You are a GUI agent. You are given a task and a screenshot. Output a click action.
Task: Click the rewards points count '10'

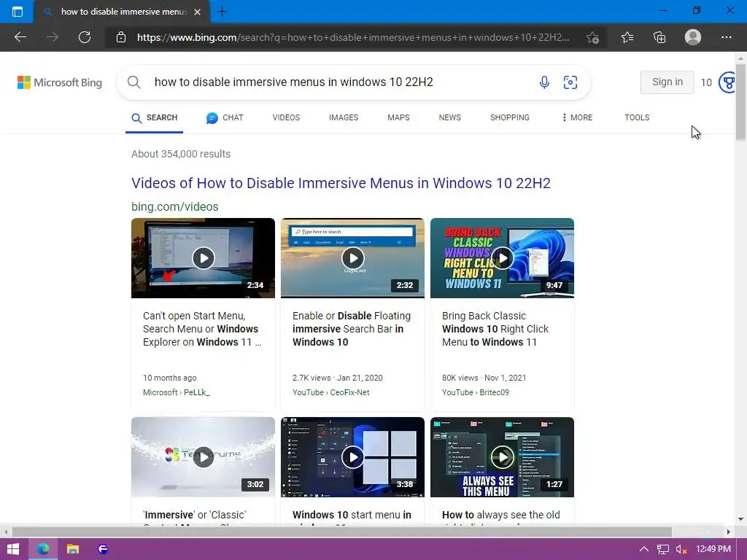pyautogui.click(x=706, y=82)
